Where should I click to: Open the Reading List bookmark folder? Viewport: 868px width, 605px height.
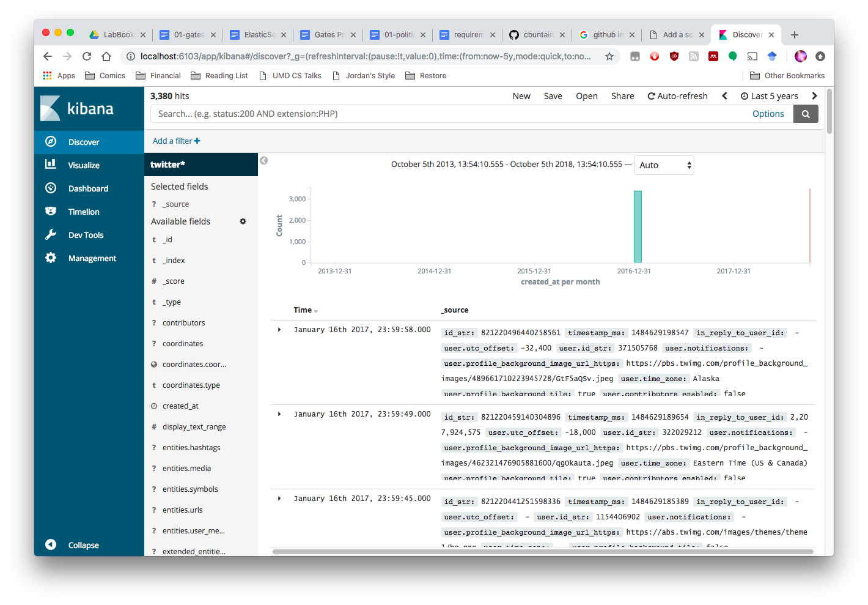[x=219, y=76]
